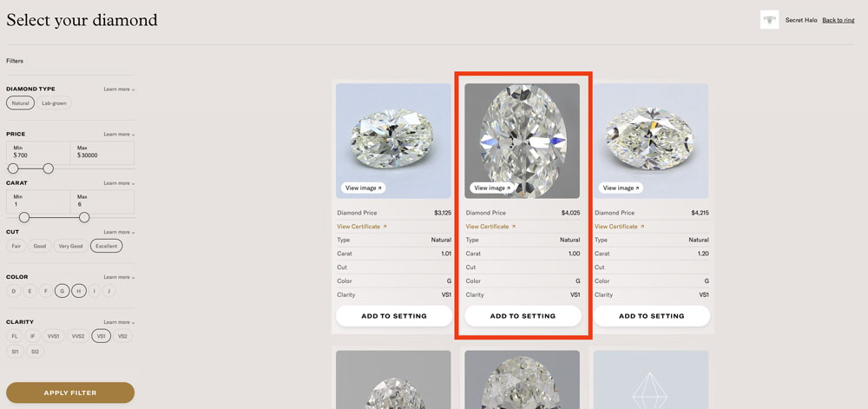This screenshot has width=868, height=409.
Task: Click the Back to ring link
Action: [838, 21]
